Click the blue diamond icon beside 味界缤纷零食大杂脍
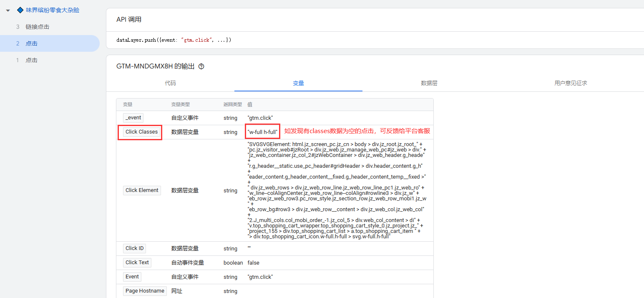 [x=20, y=10]
